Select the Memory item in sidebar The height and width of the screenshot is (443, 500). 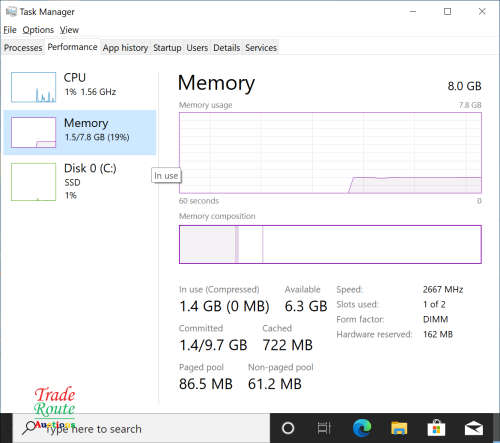click(x=80, y=133)
